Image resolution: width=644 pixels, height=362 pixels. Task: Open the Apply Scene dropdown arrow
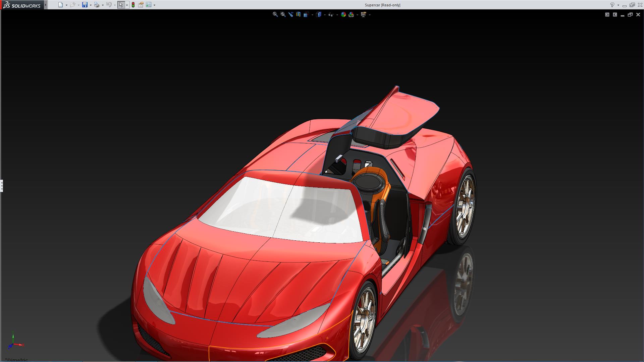(x=357, y=15)
